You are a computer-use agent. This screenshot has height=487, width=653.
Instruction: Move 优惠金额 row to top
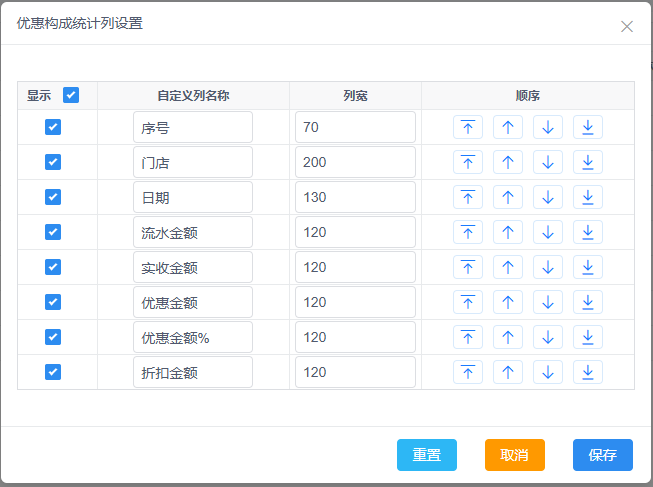468,302
